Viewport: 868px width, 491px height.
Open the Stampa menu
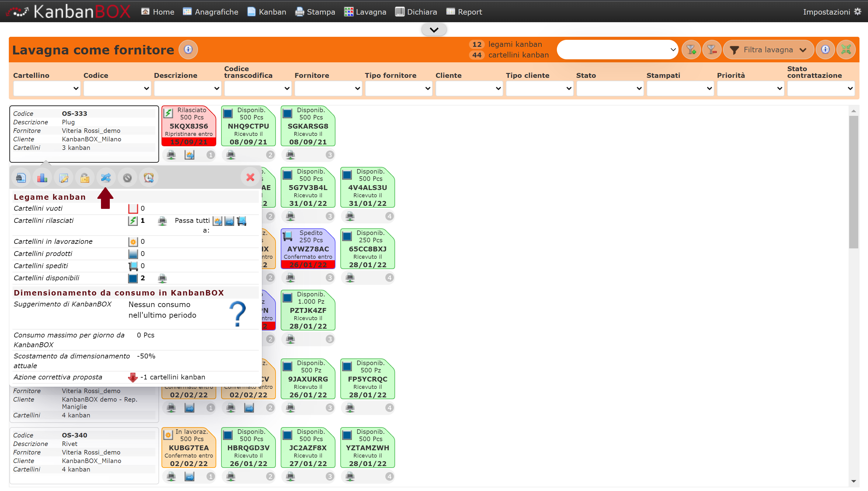[x=315, y=12]
